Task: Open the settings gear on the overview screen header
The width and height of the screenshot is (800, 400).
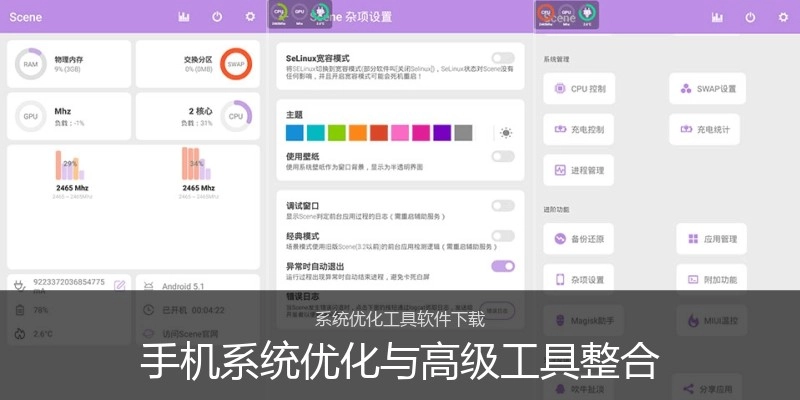Action: click(x=250, y=17)
